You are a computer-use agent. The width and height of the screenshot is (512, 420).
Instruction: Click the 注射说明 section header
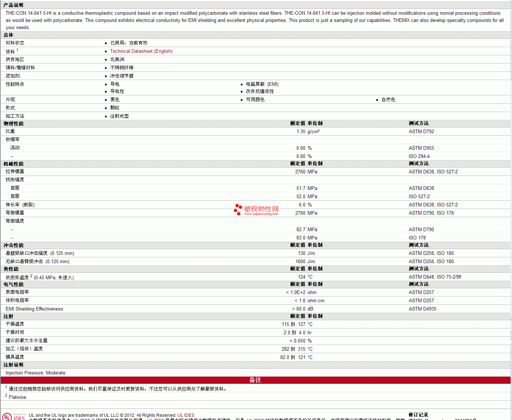pos(14,365)
